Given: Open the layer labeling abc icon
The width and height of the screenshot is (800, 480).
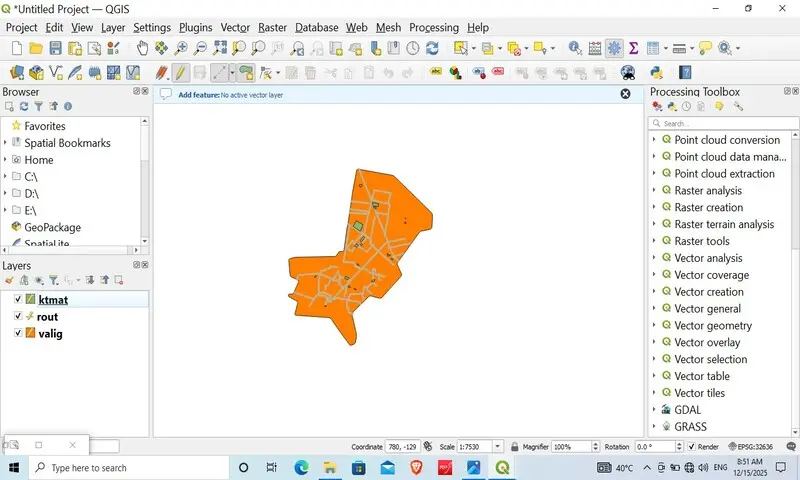Looking at the screenshot, I should 435,72.
